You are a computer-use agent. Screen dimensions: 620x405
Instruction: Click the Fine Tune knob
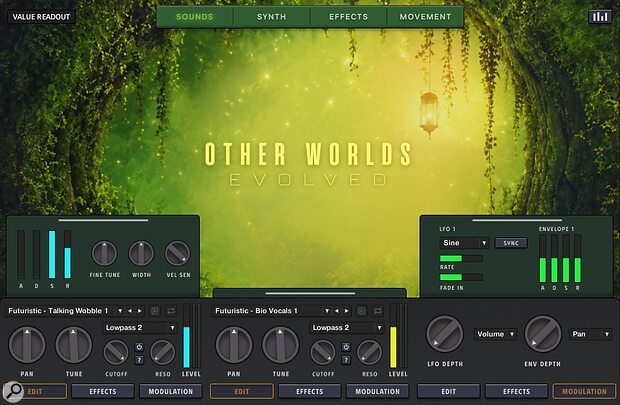tap(104, 254)
